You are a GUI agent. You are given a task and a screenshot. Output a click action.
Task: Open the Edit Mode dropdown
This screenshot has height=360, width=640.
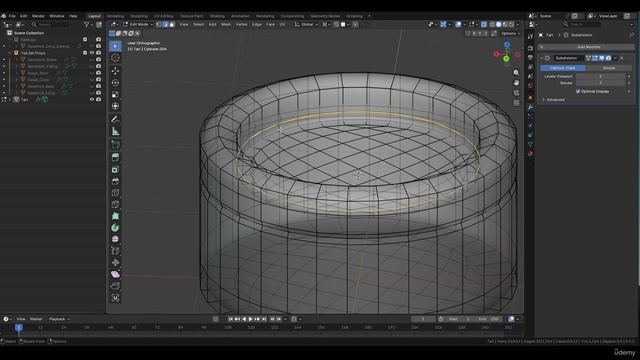pyautogui.click(x=138, y=24)
